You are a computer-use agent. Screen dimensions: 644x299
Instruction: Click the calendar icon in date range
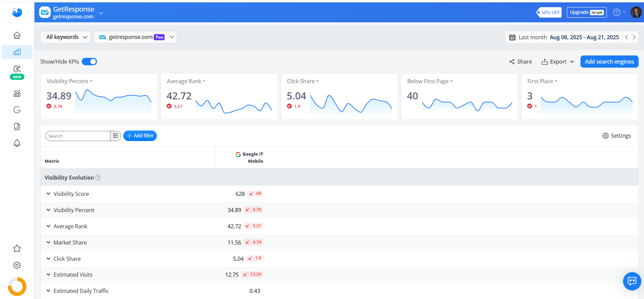click(512, 37)
